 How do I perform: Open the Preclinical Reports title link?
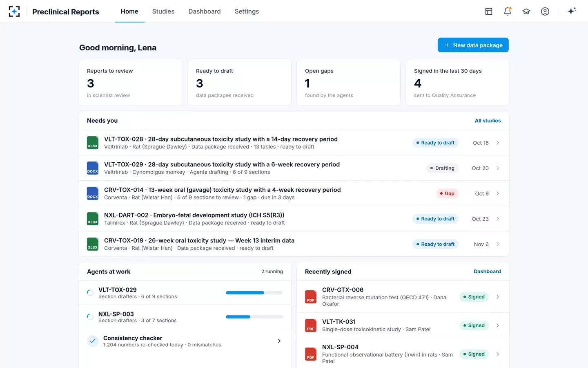click(x=66, y=12)
